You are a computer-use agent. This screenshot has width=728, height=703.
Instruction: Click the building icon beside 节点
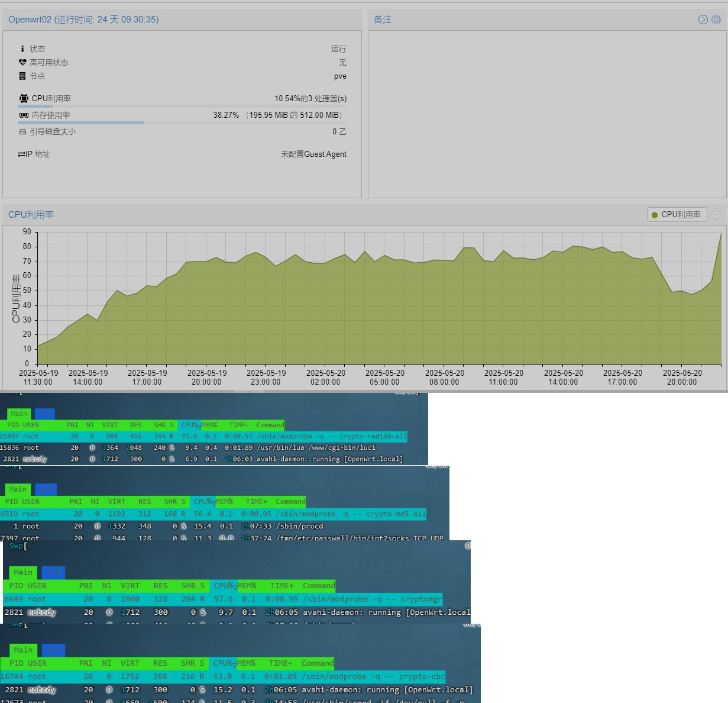click(22, 76)
